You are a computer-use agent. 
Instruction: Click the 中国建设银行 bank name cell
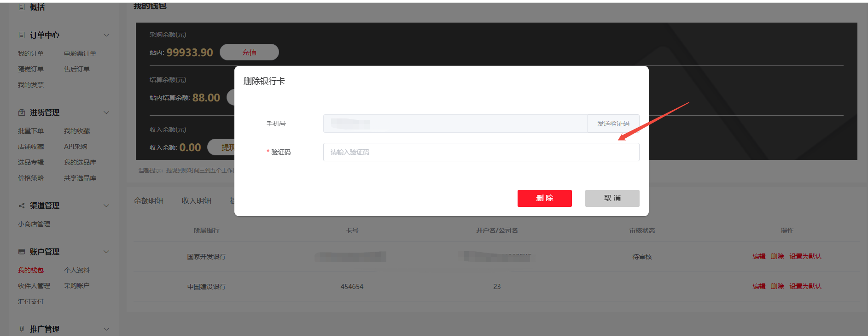[206, 287]
